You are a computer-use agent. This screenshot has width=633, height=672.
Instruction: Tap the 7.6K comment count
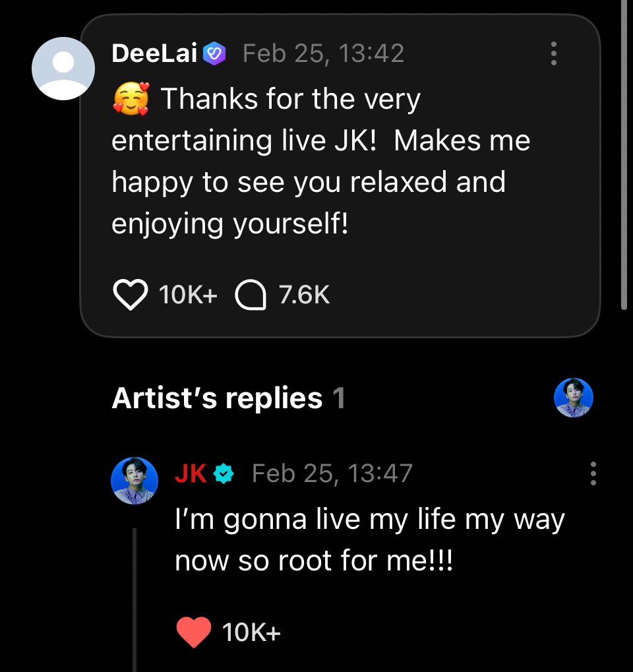pos(304,295)
